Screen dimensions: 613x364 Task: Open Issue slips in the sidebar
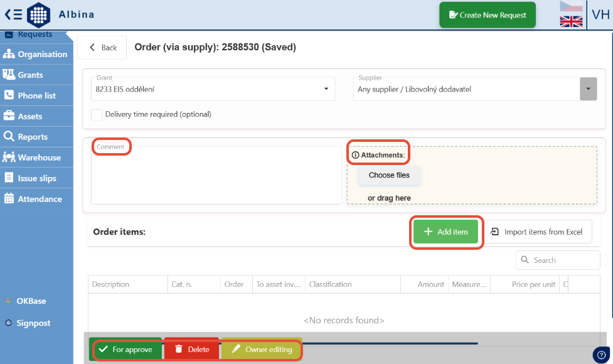click(x=36, y=178)
